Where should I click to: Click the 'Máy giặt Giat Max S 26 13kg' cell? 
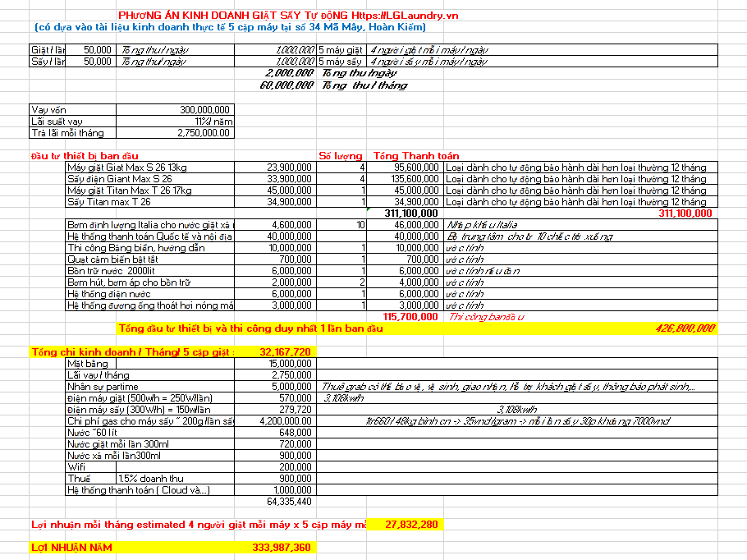tap(149, 168)
